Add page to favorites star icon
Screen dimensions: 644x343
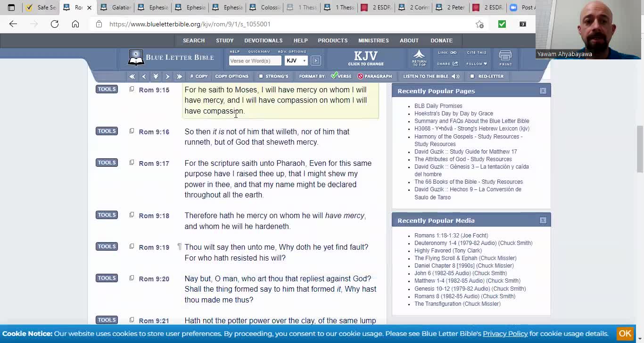(479, 24)
